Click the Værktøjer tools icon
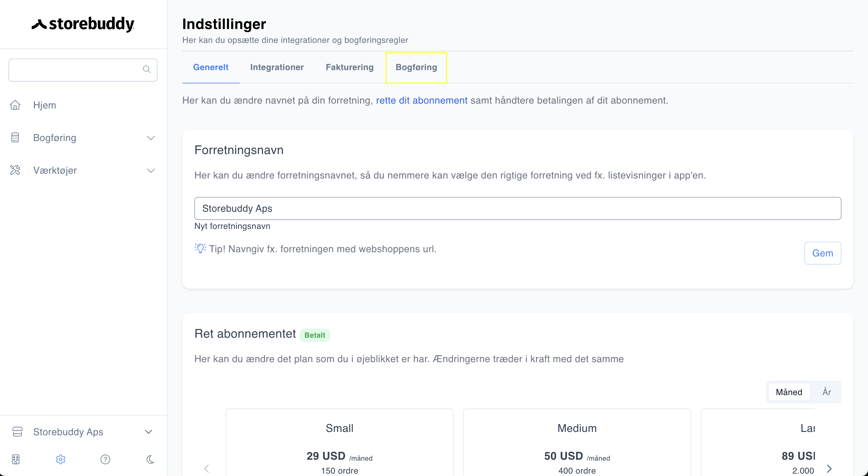This screenshot has width=868, height=476. pos(15,170)
